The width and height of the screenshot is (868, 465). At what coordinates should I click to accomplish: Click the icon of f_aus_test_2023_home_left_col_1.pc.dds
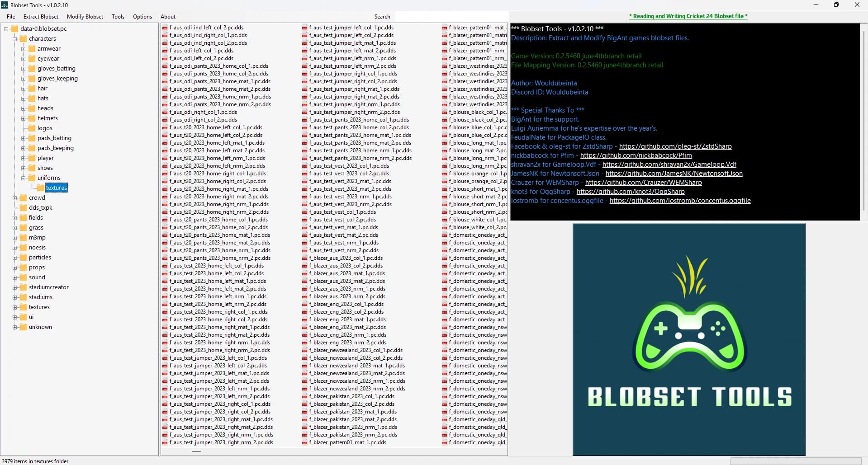(165, 266)
